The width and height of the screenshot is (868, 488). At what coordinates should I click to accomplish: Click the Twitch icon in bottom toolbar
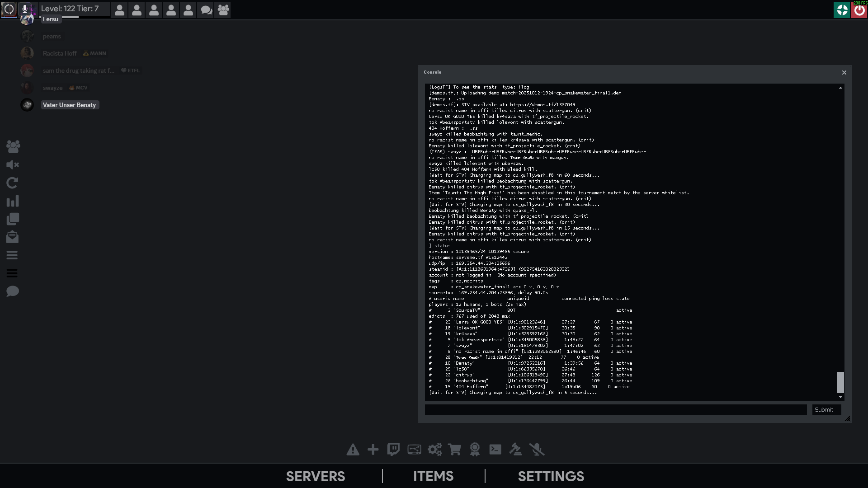point(393,450)
